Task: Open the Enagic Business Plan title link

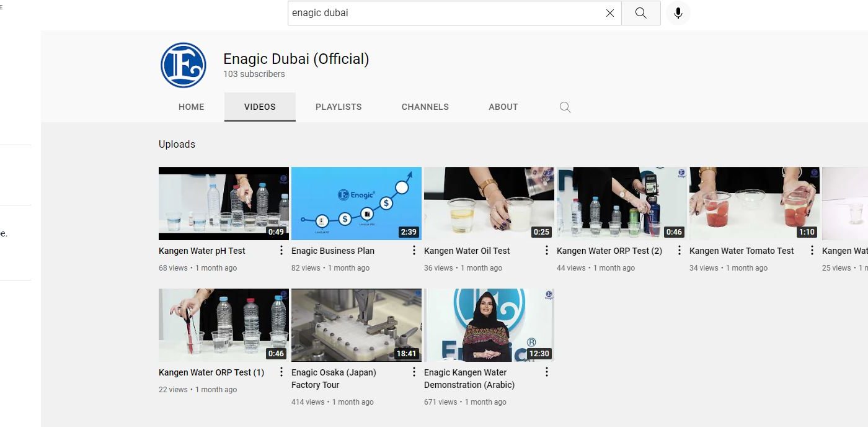Action: [x=333, y=251]
